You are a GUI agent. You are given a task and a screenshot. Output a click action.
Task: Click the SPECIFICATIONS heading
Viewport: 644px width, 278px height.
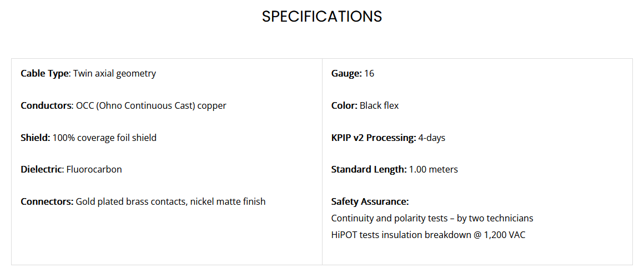322,17
